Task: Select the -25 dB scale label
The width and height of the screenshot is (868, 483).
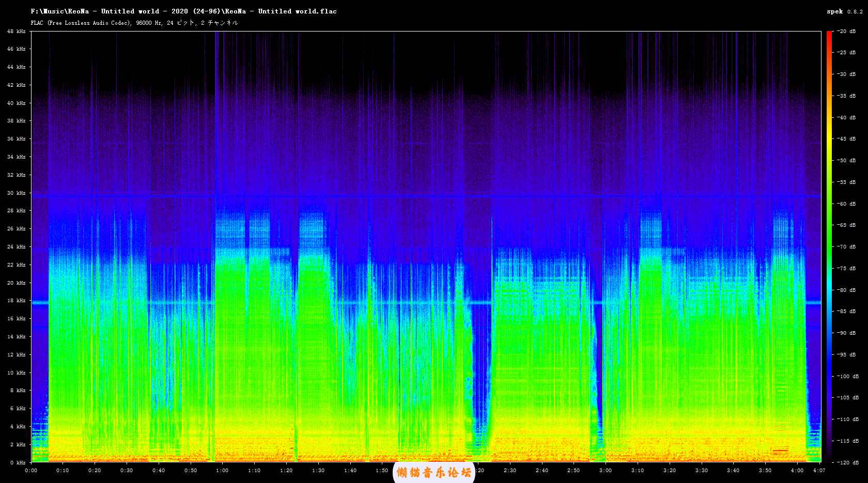Action: coord(847,53)
